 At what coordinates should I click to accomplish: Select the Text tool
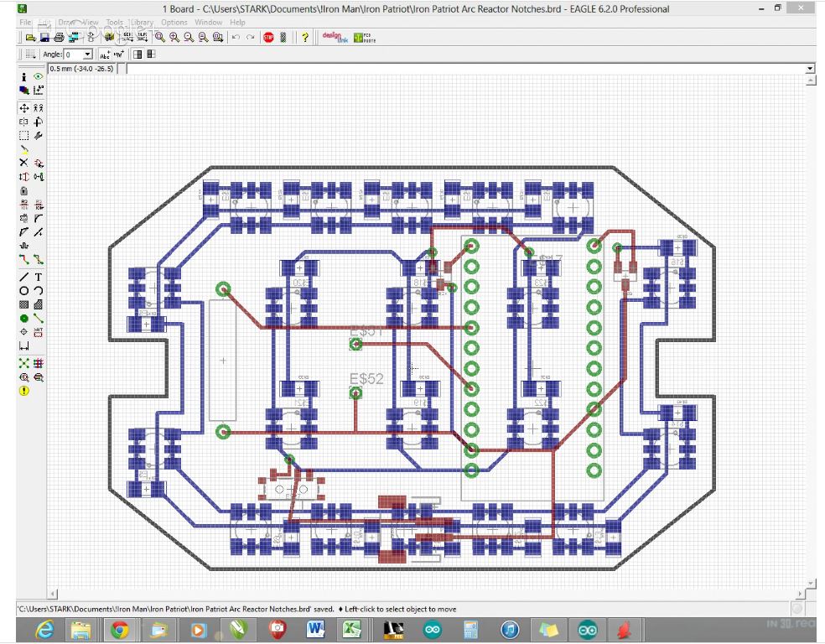pos(38,277)
